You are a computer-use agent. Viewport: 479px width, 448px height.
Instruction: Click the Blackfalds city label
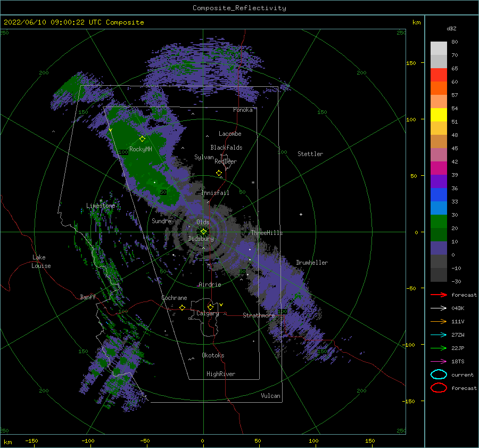pyautogui.click(x=226, y=148)
